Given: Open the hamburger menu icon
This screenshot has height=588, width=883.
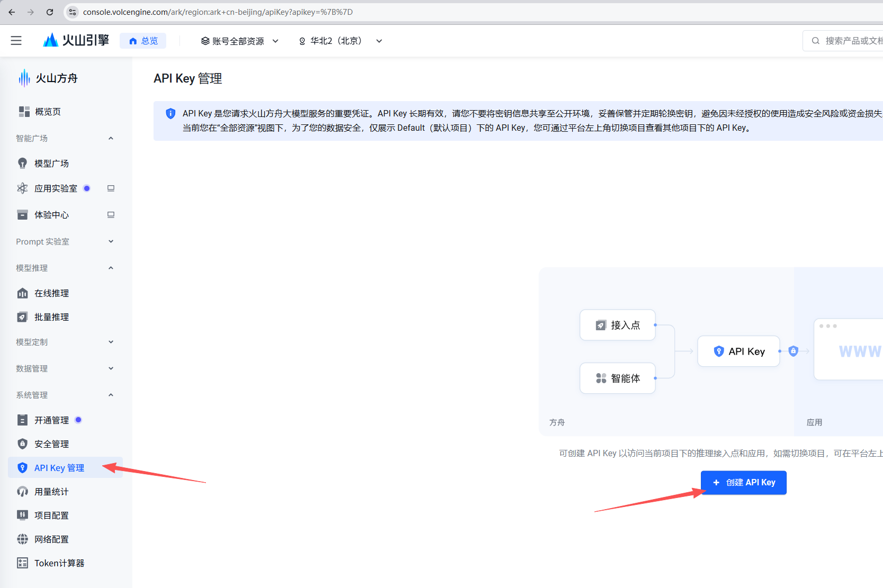Looking at the screenshot, I should [x=16, y=41].
